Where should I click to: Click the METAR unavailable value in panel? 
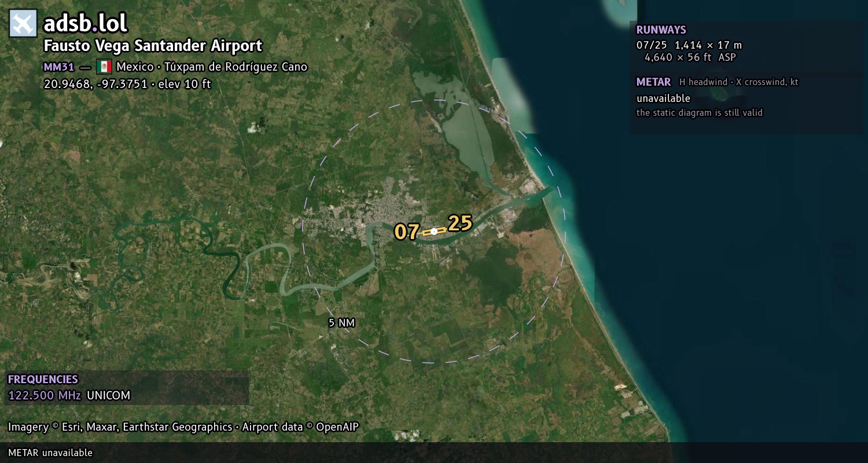(x=663, y=98)
